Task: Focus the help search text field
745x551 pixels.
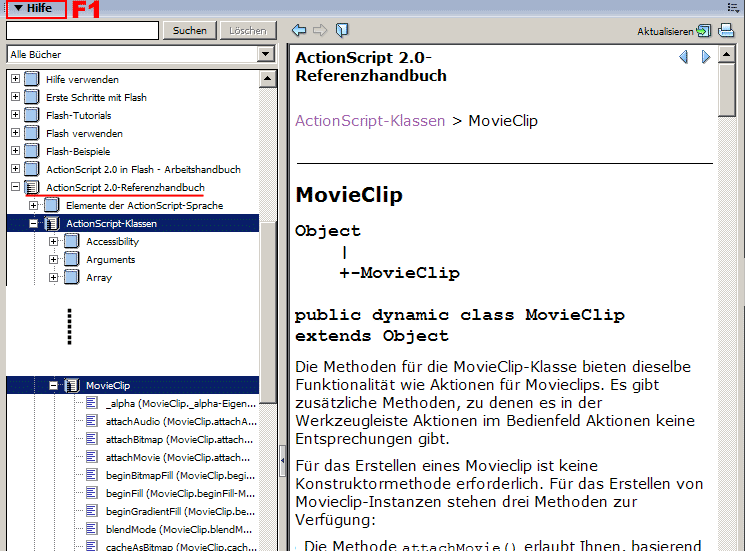Action: (x=82, y=30)
